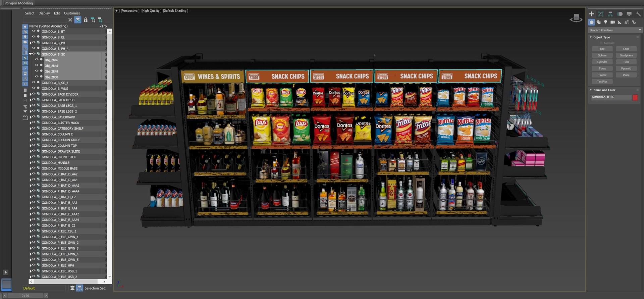Open the Display panel tab
The height and width of the screenshot is (299, 644).
point(629,14)
